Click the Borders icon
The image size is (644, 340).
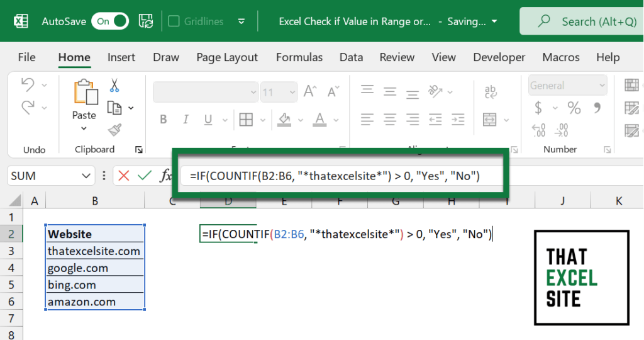246,120
